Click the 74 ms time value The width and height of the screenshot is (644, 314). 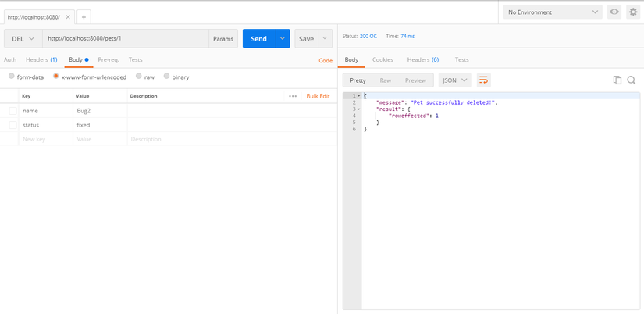click(x=407, y=36)
